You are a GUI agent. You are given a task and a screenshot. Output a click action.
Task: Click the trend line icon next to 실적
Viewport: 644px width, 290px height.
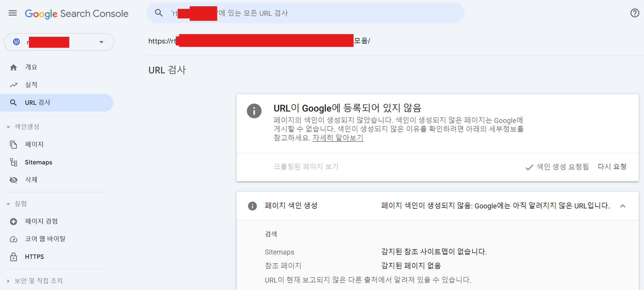tap(14, 85)
